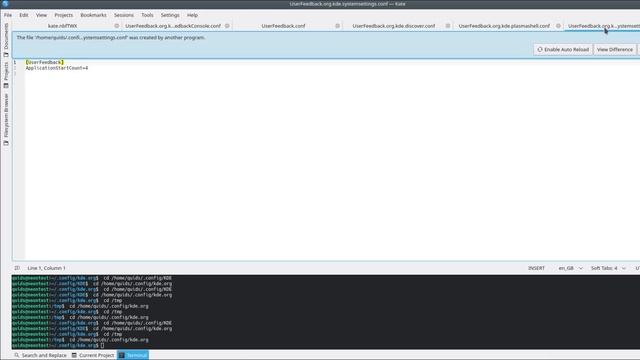Open the Filesystem Browser side panel
640x360 pixels.
tap(6, 119)
